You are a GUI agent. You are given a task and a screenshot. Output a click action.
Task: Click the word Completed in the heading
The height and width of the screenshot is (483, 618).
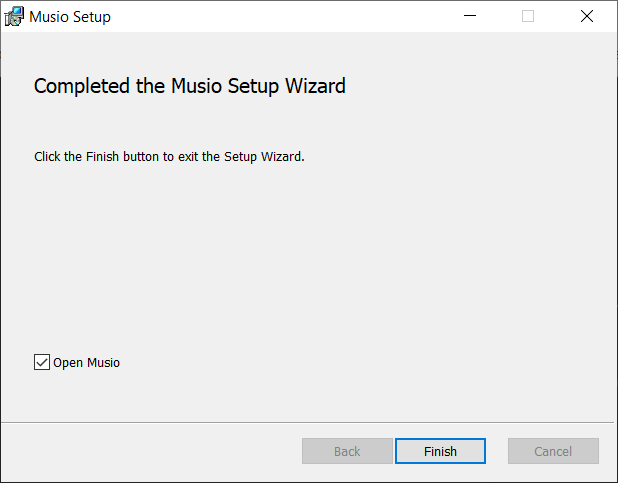tap(81, 87)
